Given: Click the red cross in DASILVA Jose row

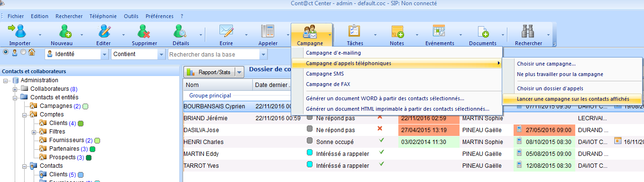Looking at the screenshot, I should tap(379, 129).
